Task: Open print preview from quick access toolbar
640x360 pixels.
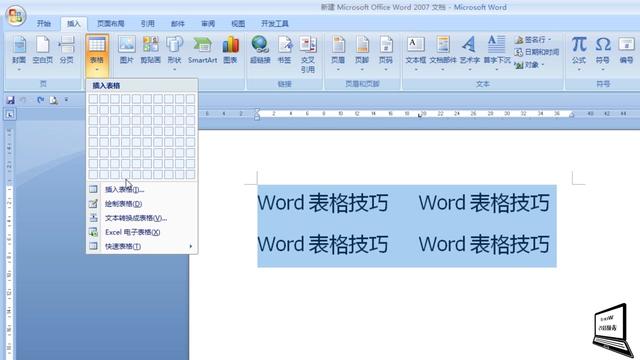Action: (53, 100)
